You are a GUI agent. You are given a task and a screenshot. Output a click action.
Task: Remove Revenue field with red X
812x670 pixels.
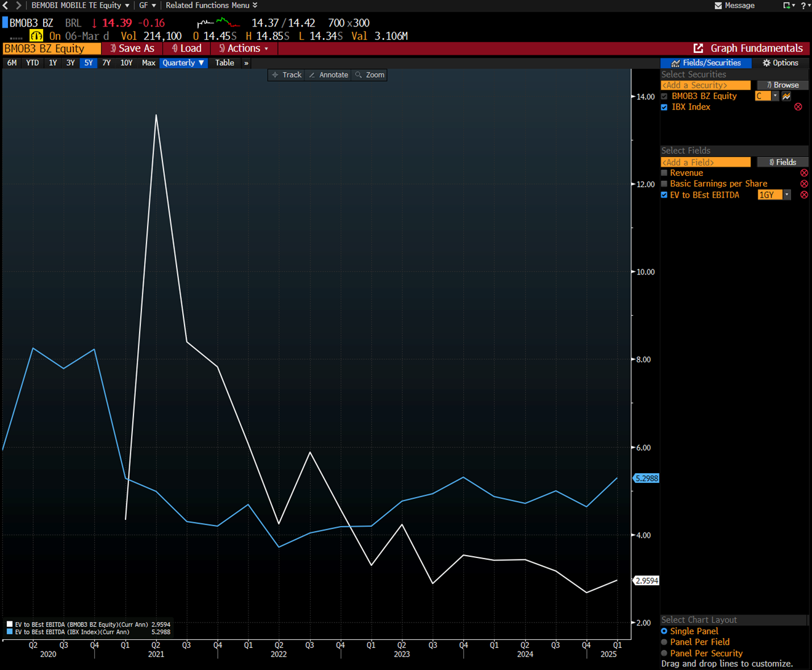point(804,173)
